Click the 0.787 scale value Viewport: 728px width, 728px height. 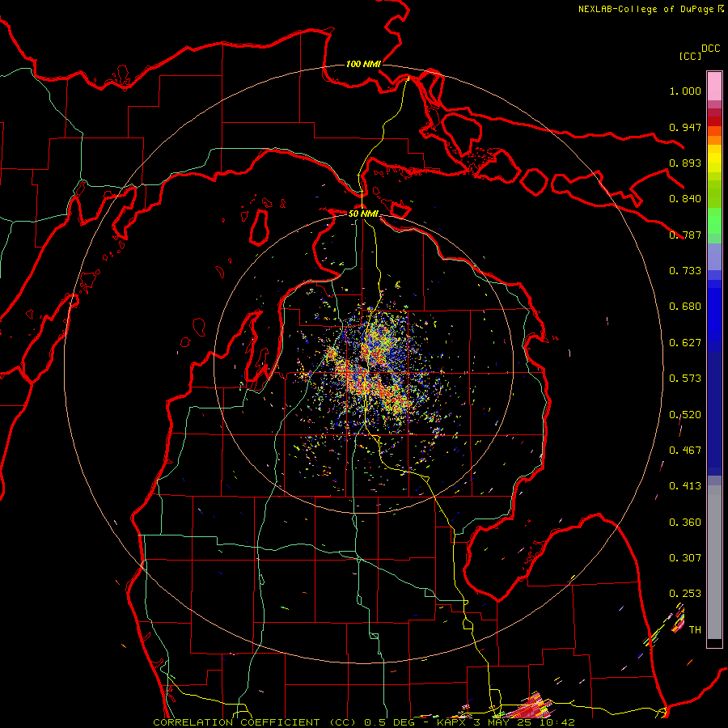coord(685,235)
